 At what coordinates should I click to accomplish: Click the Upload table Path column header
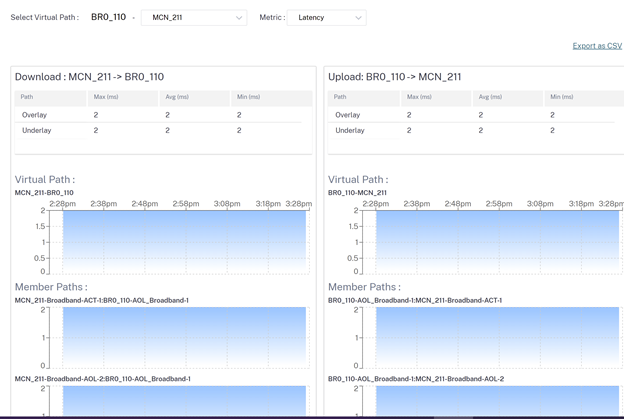tap(364, 98)
